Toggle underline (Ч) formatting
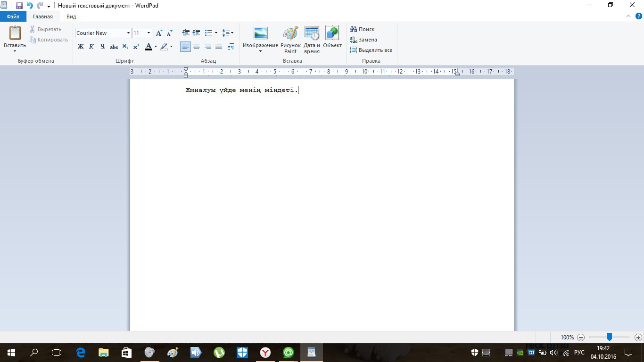This screenshot has width=644, height=362. click(x=102, y=47)
